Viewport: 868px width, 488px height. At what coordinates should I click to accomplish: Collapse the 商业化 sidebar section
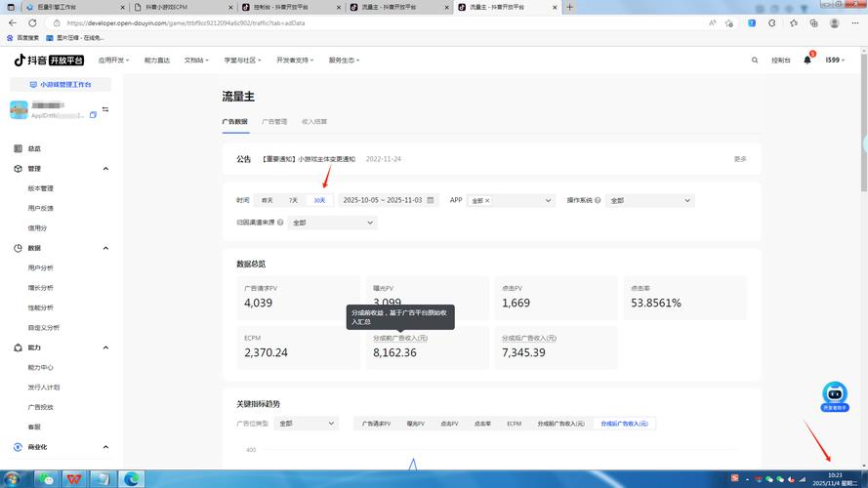pos(105,446)
